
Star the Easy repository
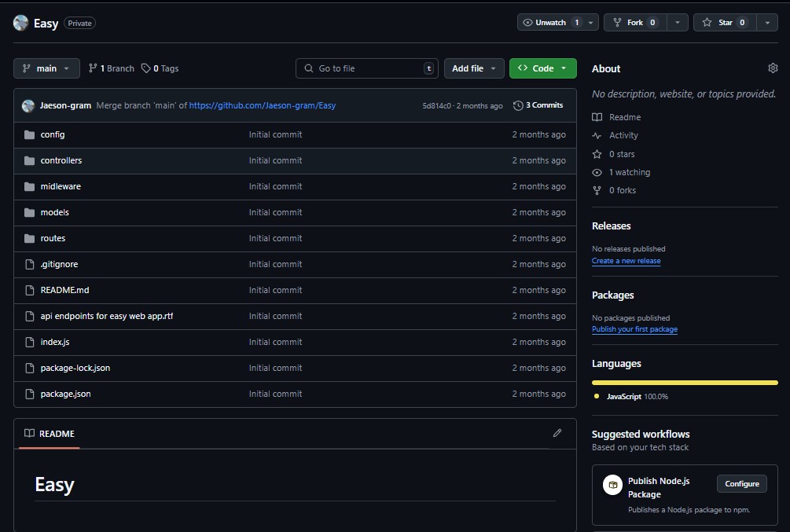[x=725, y=23]
